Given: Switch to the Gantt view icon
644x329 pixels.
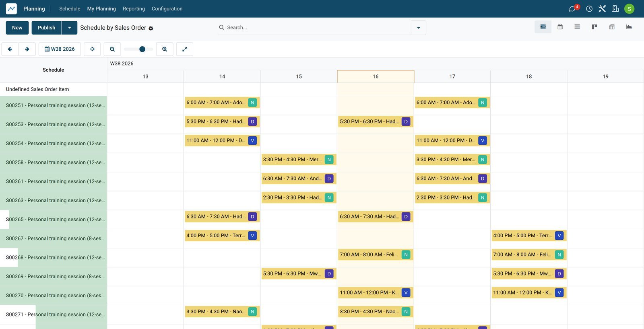Looking at the screenshot, I should 543,27.
